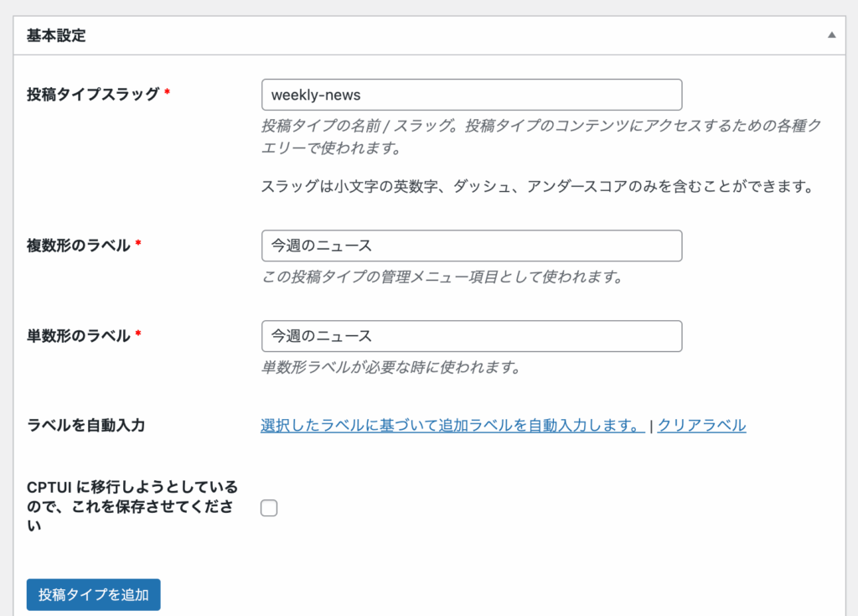Focus the 複数形のラベル input field
This screenshot has height=616, width=858.
[x=471, y=246]
